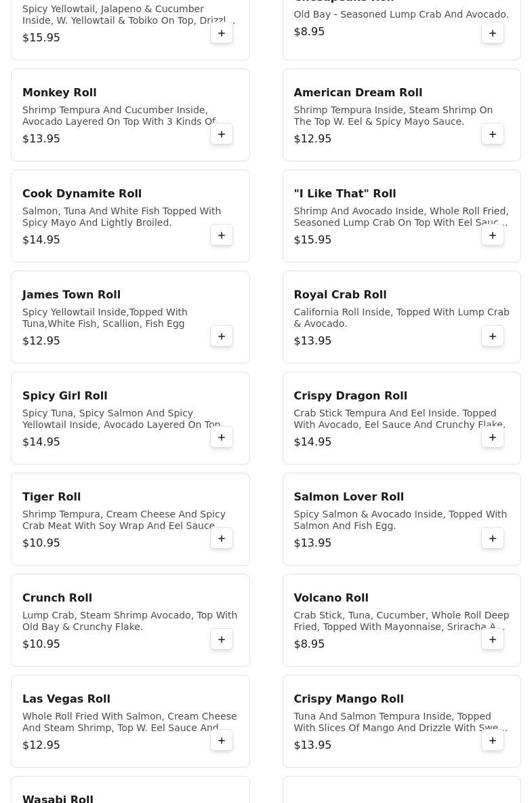
Task: Add Crispy Mango Roll to cart
Action: tap(493, 741)
